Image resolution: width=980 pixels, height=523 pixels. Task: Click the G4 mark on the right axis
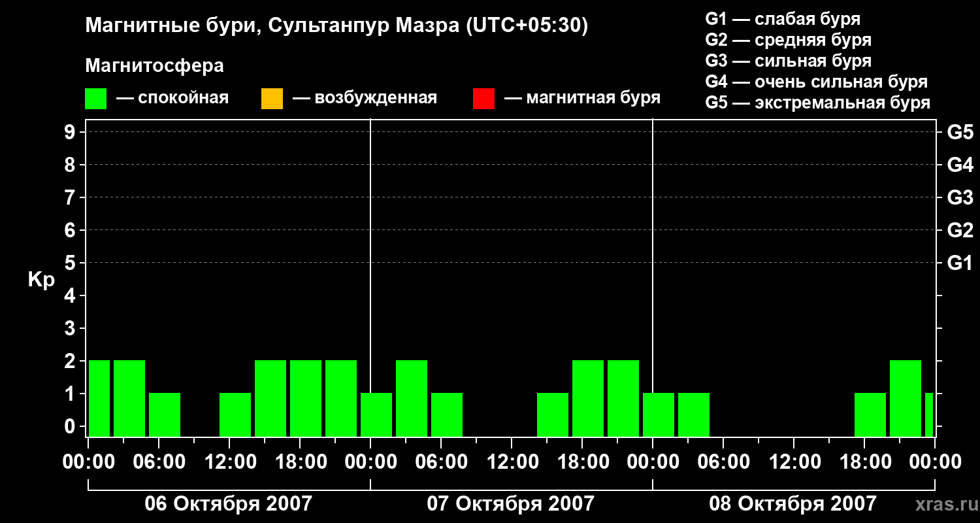coord(960,165)
